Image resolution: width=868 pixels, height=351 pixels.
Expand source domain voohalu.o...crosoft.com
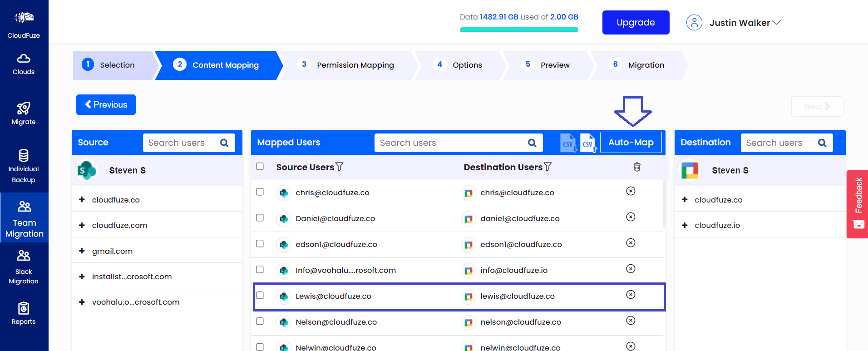82,302
